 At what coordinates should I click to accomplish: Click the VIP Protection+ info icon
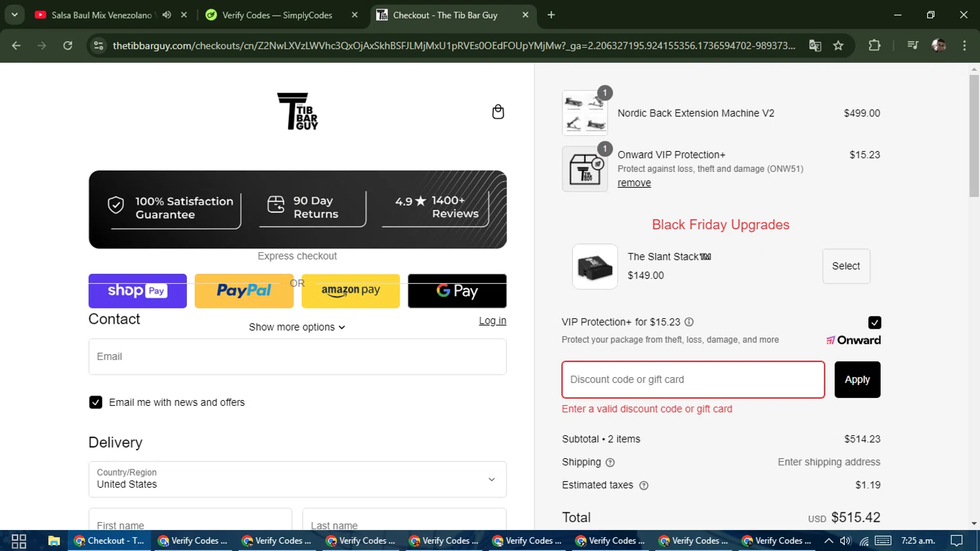(689, 322)
